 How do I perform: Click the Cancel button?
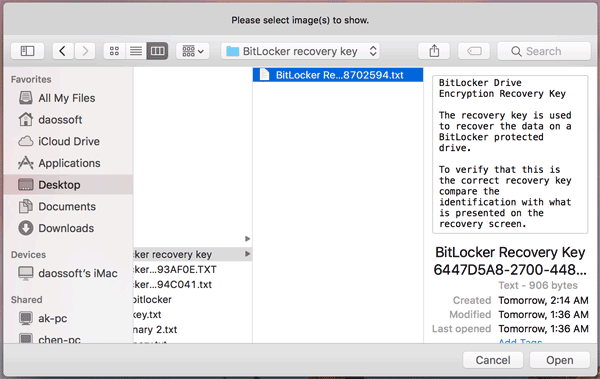pyautogui.click(x=493, y=360)
